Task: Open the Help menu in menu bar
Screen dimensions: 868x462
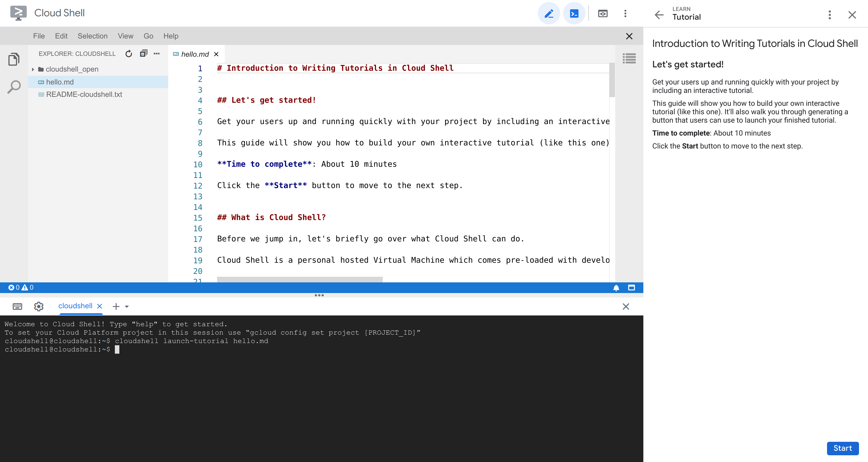Action: tap(170, 36)
